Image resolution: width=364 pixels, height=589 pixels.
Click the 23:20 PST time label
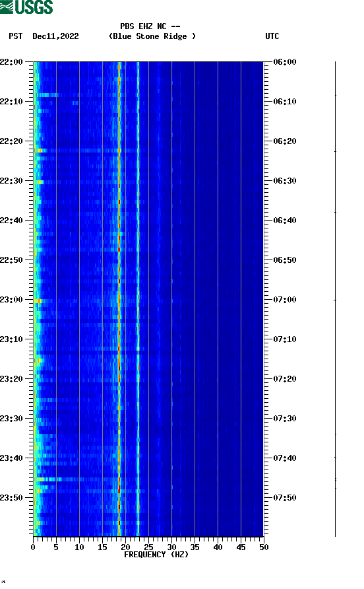click(x=11, y=379)
